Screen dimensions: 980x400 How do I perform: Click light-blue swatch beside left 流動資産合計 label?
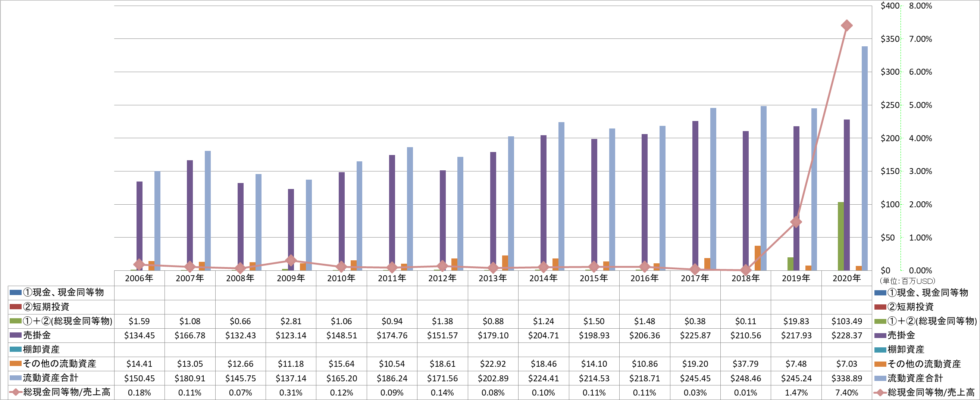point(16,378)
